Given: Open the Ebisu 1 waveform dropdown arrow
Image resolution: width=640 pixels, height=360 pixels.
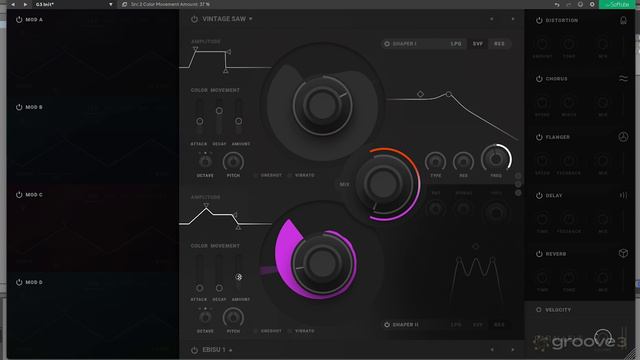Looking at the screenshot, I should (x=231, y=350).
